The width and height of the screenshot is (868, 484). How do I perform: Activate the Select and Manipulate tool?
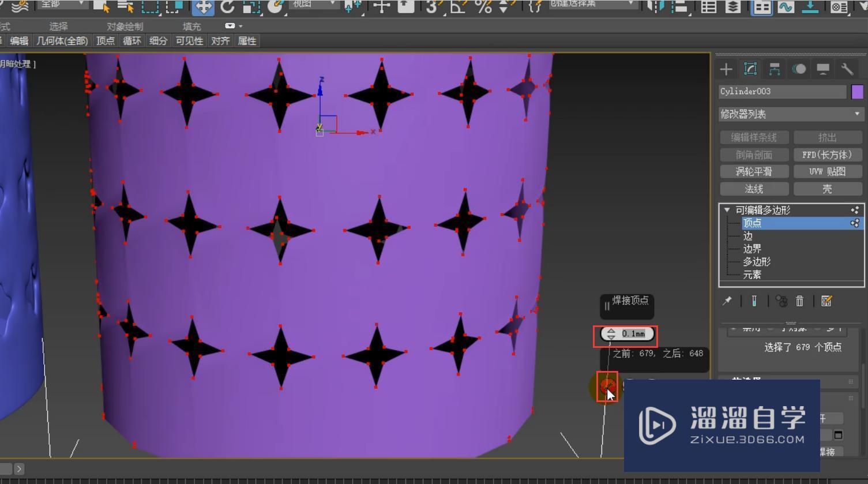coord(381,6)
